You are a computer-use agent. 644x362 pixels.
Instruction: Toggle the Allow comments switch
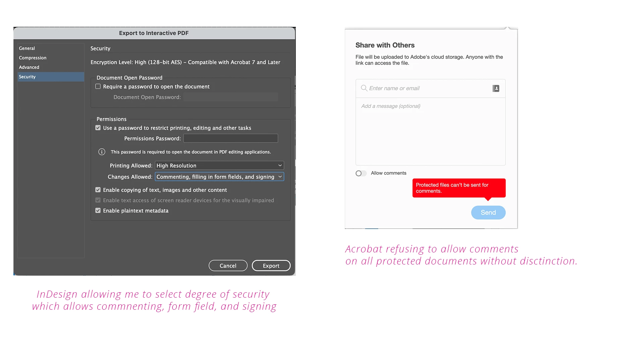coord(361,173)
